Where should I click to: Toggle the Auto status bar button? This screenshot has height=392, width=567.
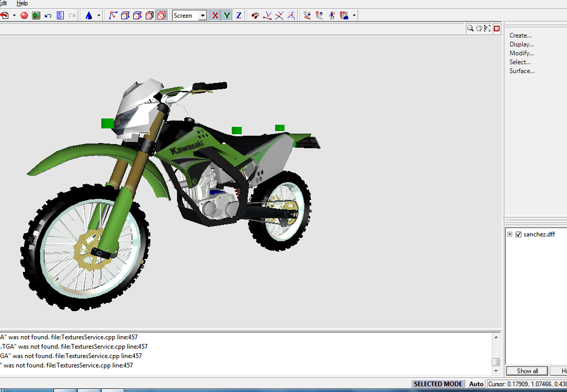pos(476,384)
